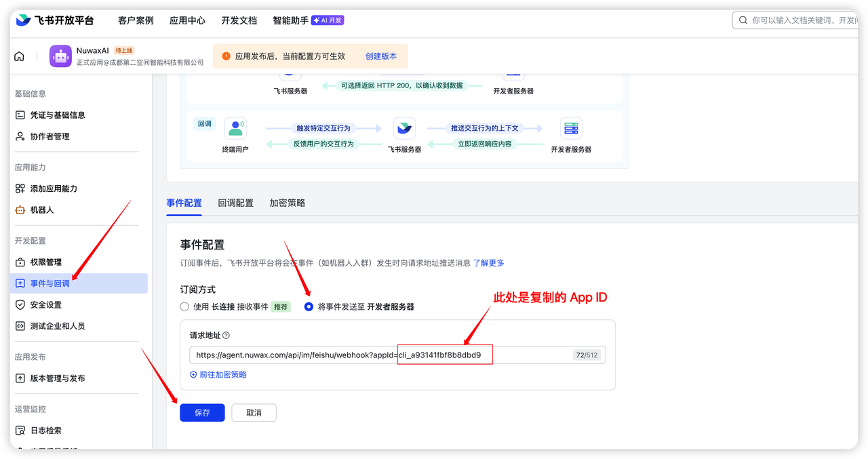Click the 请求地址 webhook URL input
Image resolution: width=868 pixels, height=459 pixels.
pyautogui.click(x=397, y=355)
